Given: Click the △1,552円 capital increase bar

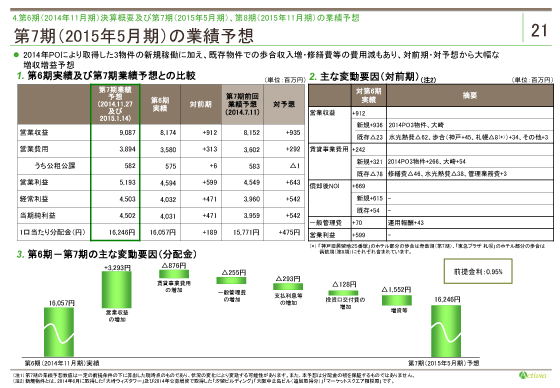Looking at the screenshot, I should [397, 300].
